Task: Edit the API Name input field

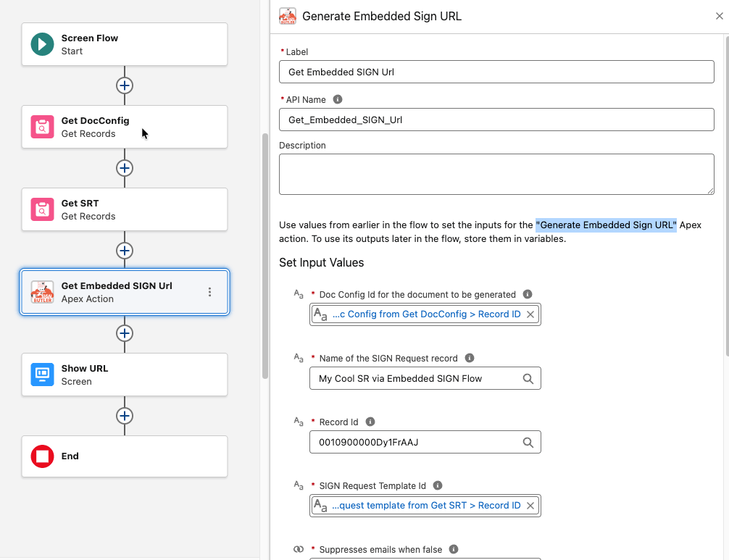Action: pos(496,120)
